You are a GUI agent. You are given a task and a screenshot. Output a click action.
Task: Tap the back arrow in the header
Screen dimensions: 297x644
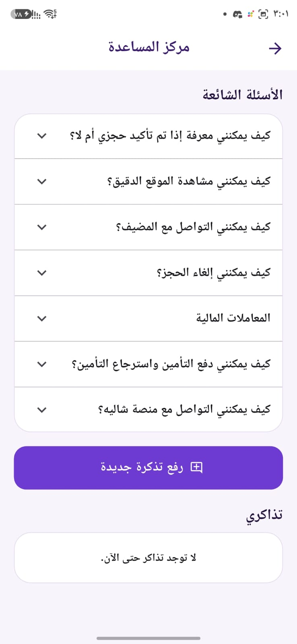pos(275,49)
